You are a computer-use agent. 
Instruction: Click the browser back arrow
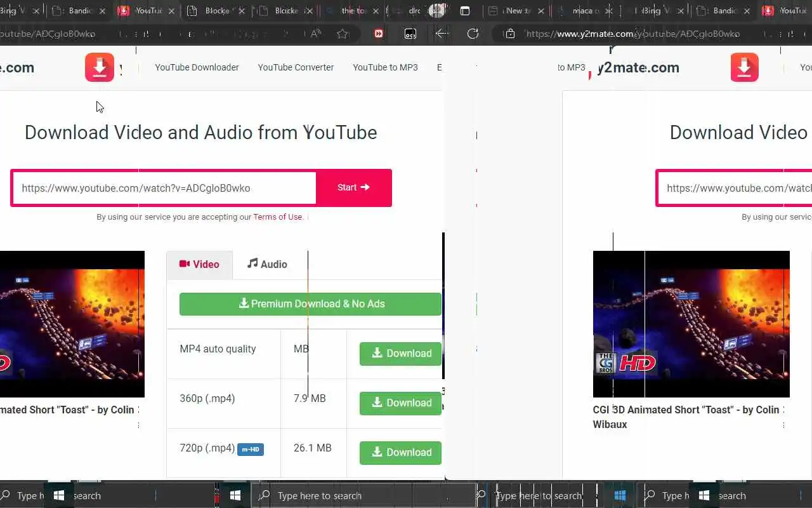click(x=442, y=34)
